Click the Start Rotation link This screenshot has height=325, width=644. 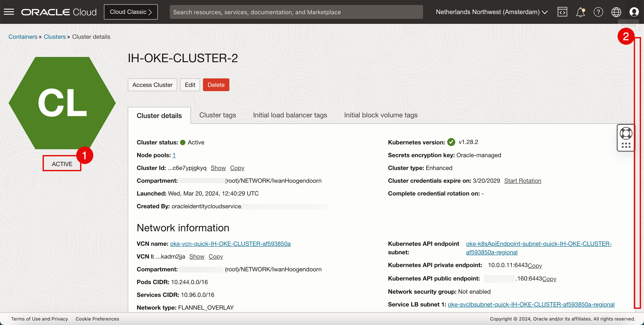tap(522, 181)
